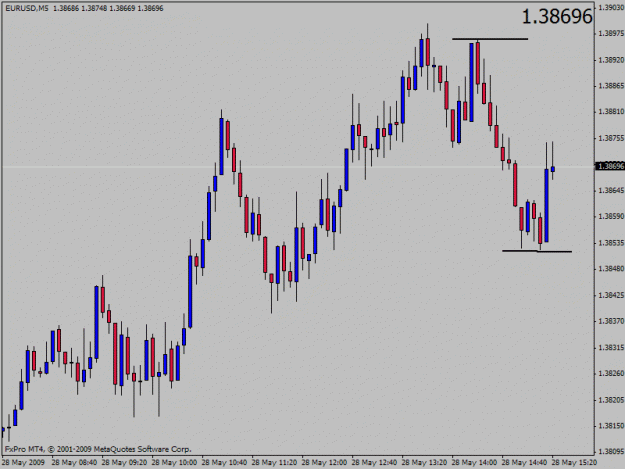Click the 1.38095 price axis label
625x469 pixels.
611,452
